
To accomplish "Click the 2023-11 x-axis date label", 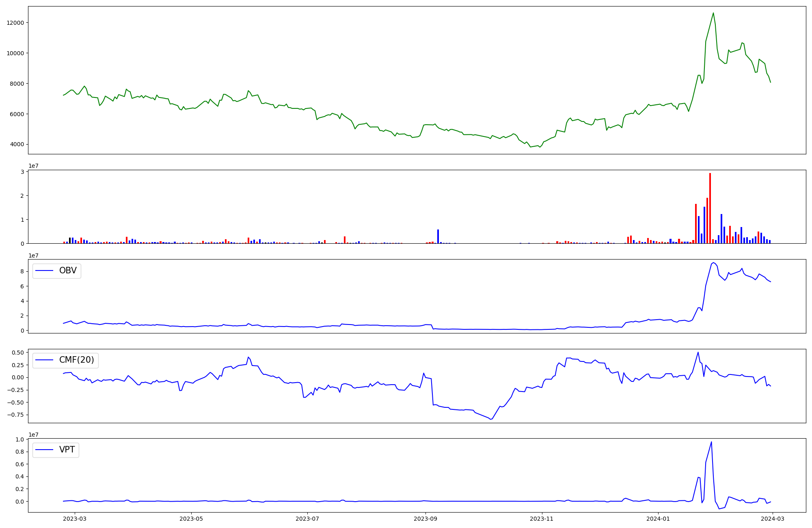I will tap(542, 519).
